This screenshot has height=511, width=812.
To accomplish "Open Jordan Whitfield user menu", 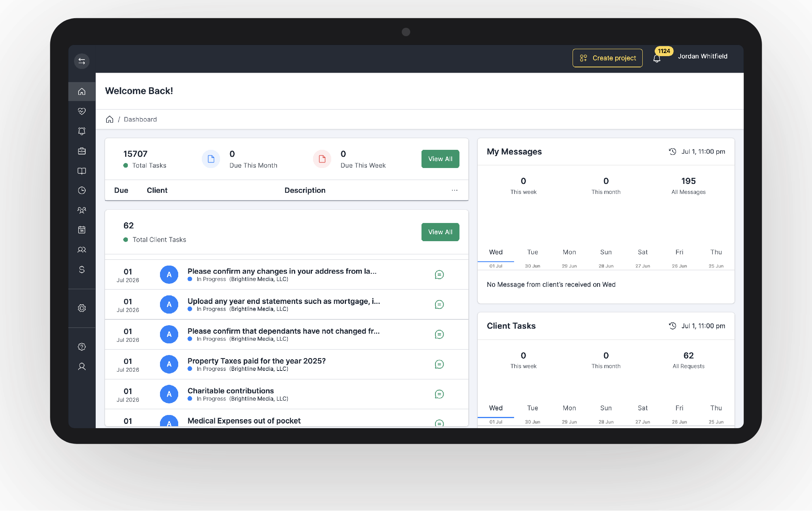I will click(703, 57).
